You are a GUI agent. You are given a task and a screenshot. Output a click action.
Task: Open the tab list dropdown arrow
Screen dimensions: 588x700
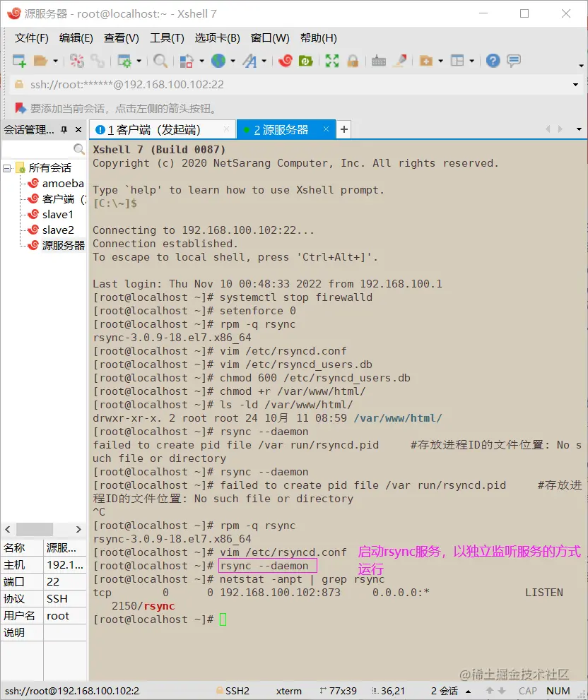tap(579, 129)
